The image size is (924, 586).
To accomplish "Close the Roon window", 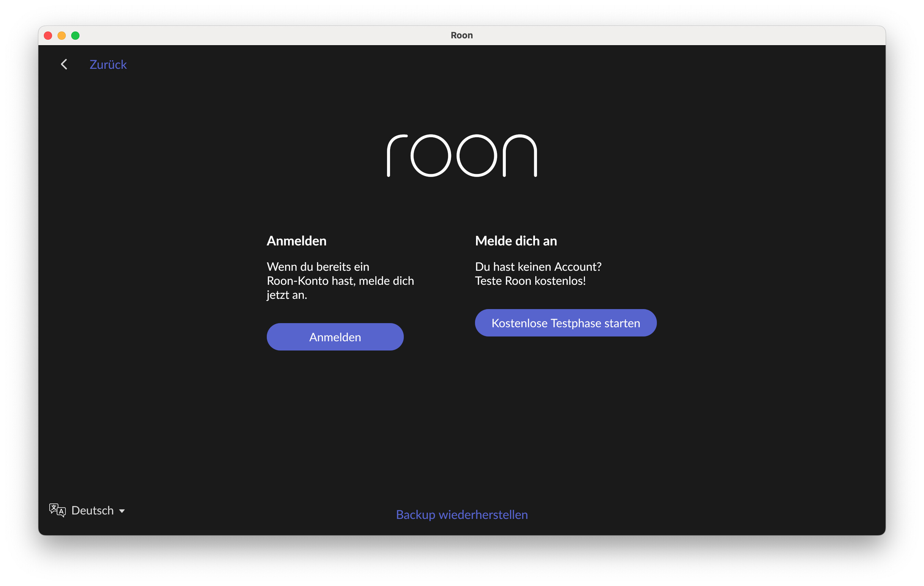I will click(48, 36).
